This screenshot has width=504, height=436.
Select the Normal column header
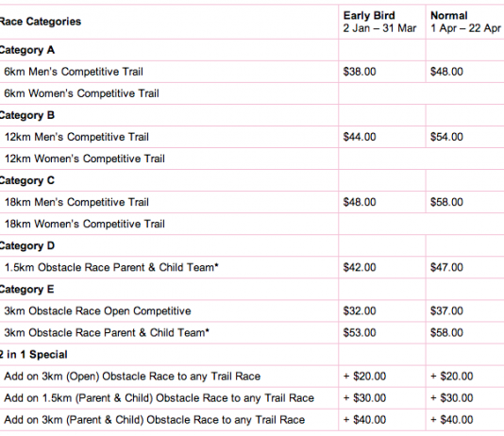[465, 22]
